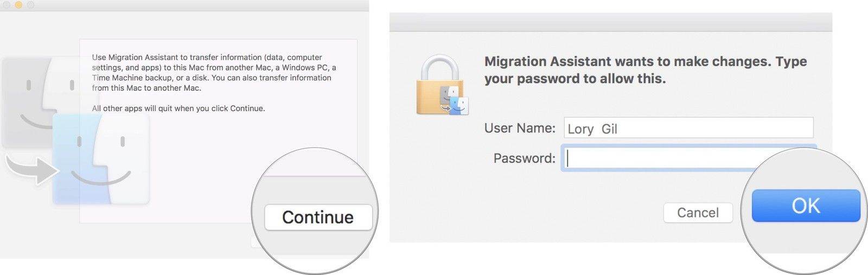
Task: Click the dimmed zoom window button
Action: pos(30,5)
